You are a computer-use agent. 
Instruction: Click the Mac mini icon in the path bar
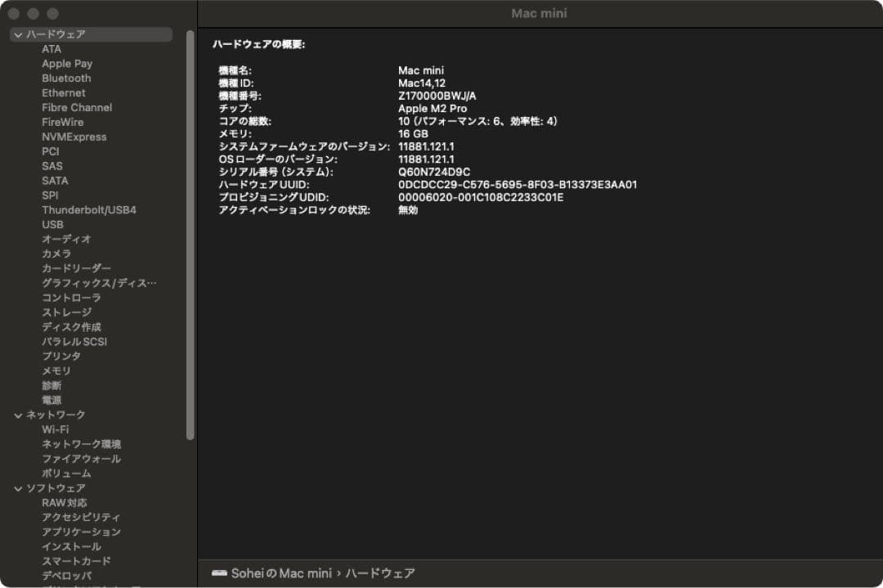click(219, 573)
